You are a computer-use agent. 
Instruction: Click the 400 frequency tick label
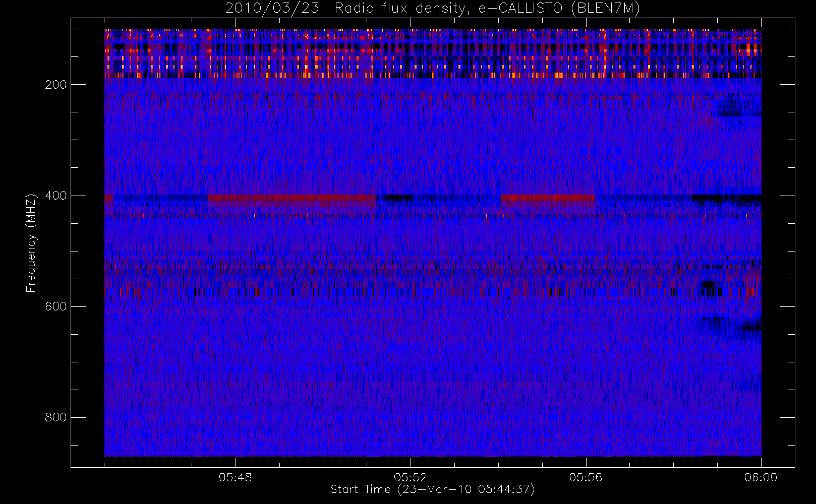[x=55, y=196]
